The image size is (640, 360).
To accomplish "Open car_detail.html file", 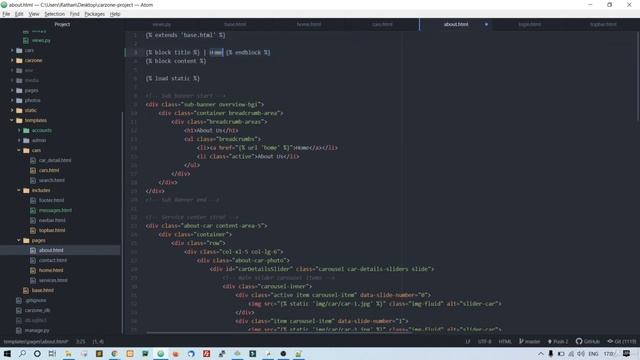I will tap(55, 160).
